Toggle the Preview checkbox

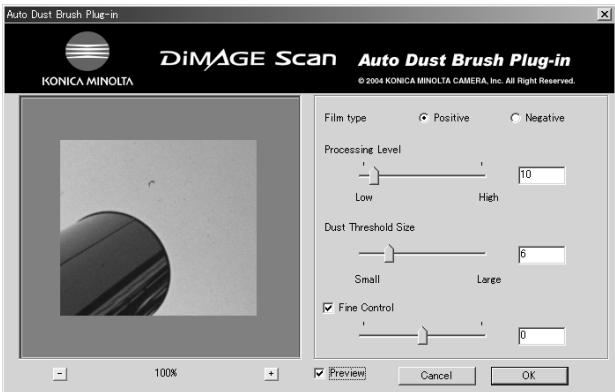(x=319, y=373)
